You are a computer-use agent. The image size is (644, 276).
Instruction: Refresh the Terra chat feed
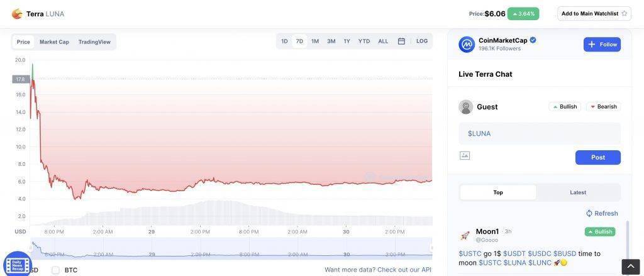coord(602,213)
